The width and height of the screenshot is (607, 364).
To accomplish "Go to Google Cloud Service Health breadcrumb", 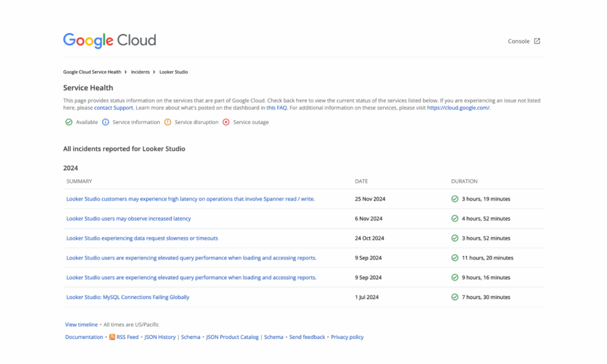I will [x=92, y=72].
